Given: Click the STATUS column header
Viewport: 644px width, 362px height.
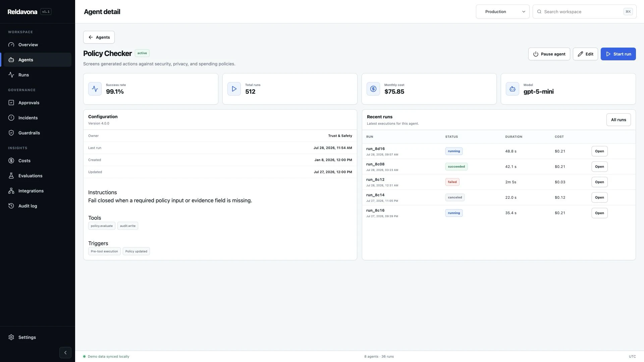Looking at the screenshot, I should 451,137.
